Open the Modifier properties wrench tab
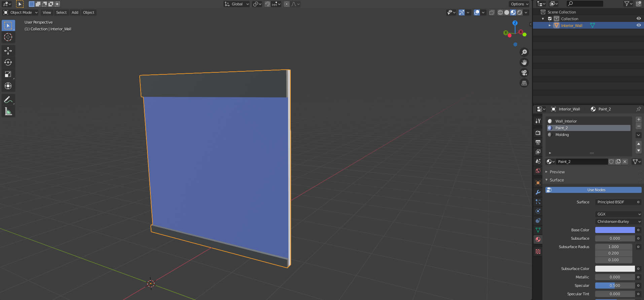The height and width of the screenshot is (300, 644). [x=538, y=192]
